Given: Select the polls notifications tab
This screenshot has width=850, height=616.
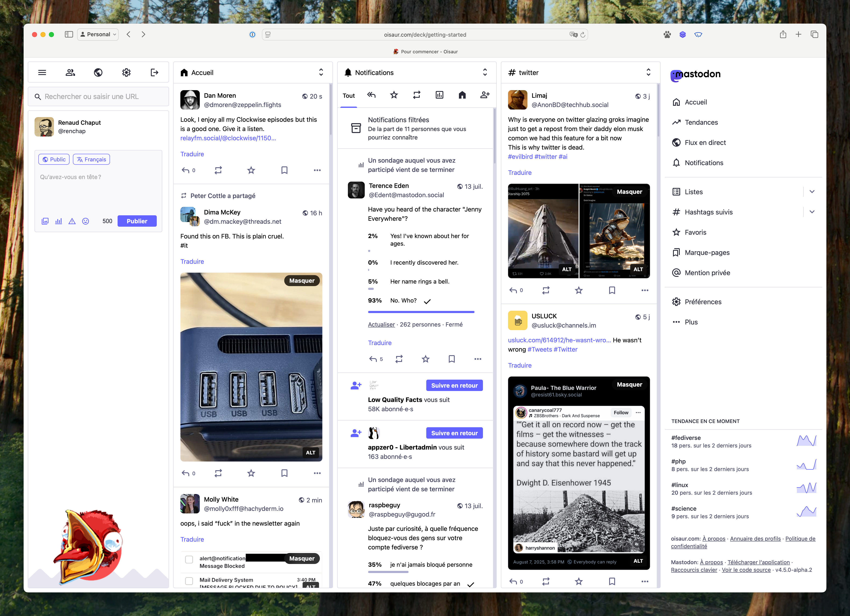Looking at the screenshot, I should [x=439, y=95].
